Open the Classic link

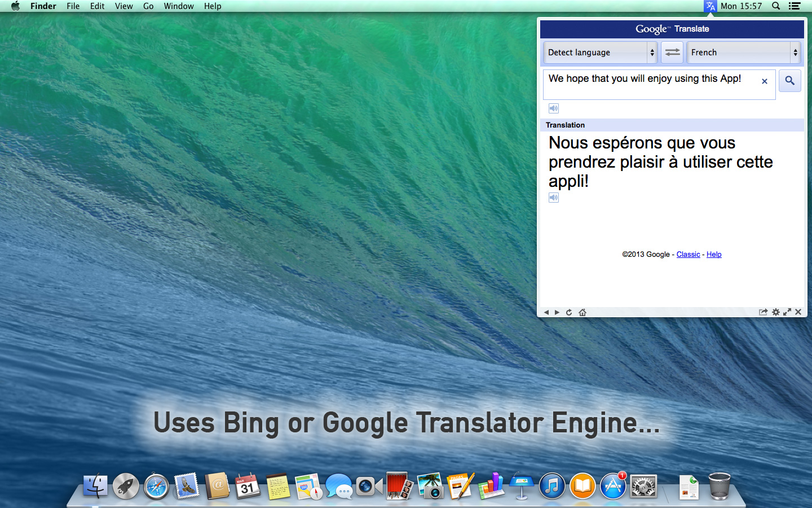688,255
